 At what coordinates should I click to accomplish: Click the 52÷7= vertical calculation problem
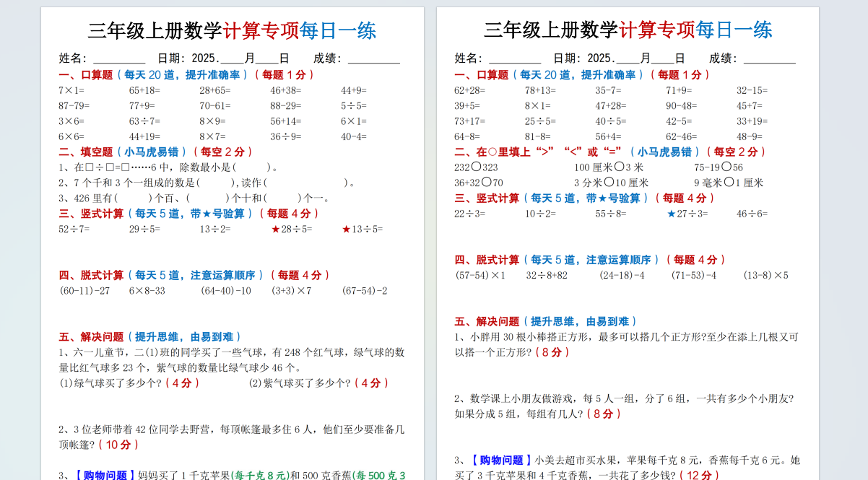click(x=74, y=230)
